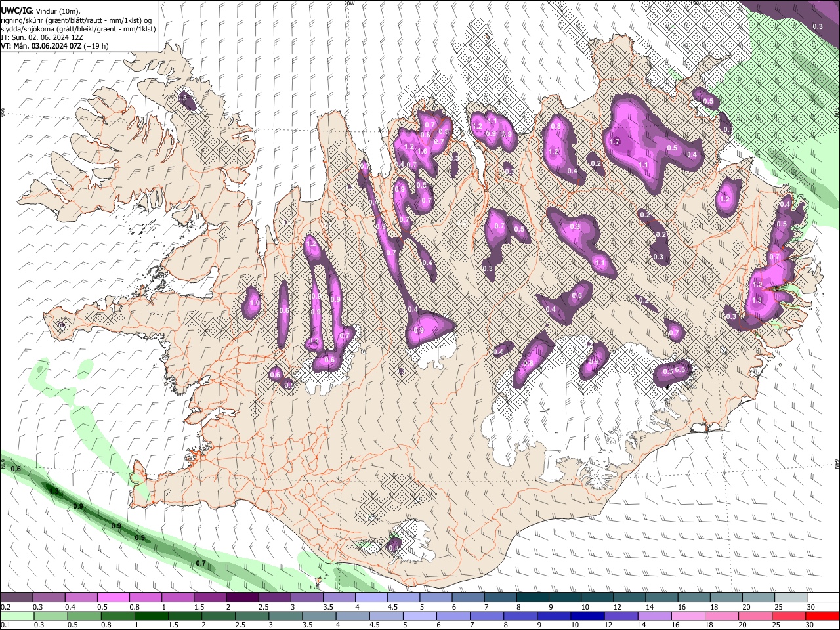Pick the green rain swatch between 0.5 and 0.8
The height and width of the screenshot is (630, 840).
(x=84, y=616)
